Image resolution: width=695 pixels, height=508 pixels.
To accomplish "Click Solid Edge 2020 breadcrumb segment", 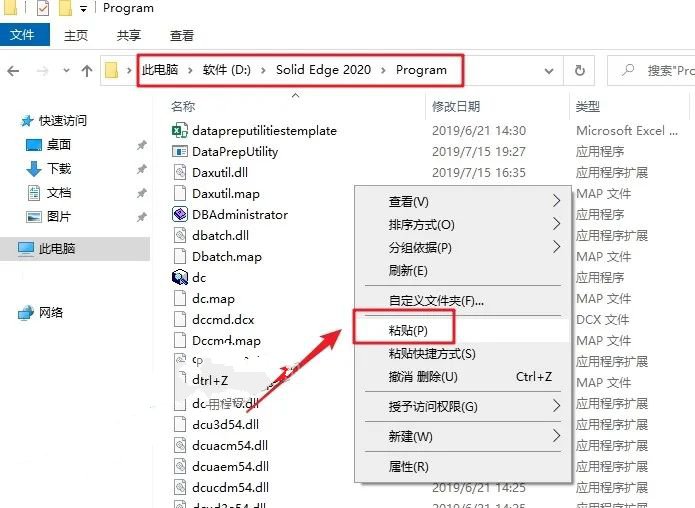I will (x=323, y=70).
